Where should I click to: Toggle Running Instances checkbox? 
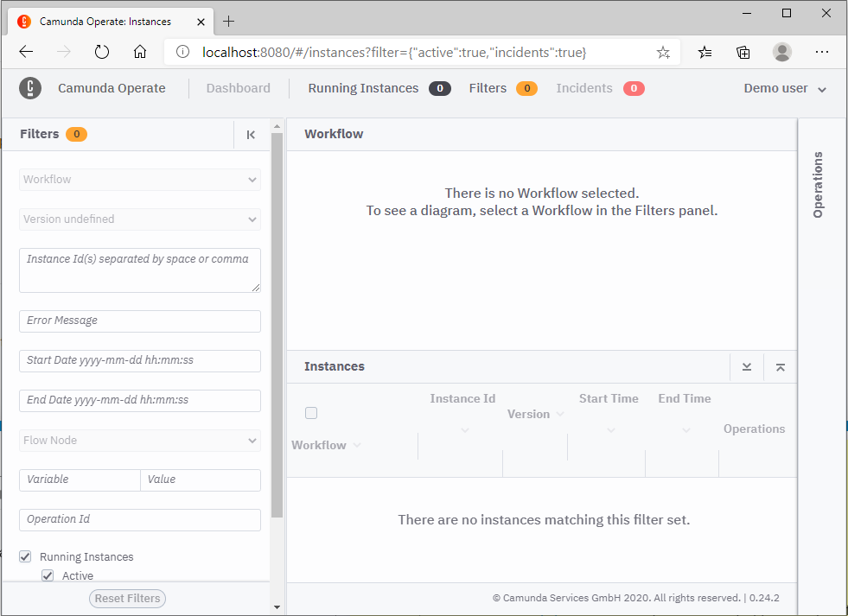[25, 556]
